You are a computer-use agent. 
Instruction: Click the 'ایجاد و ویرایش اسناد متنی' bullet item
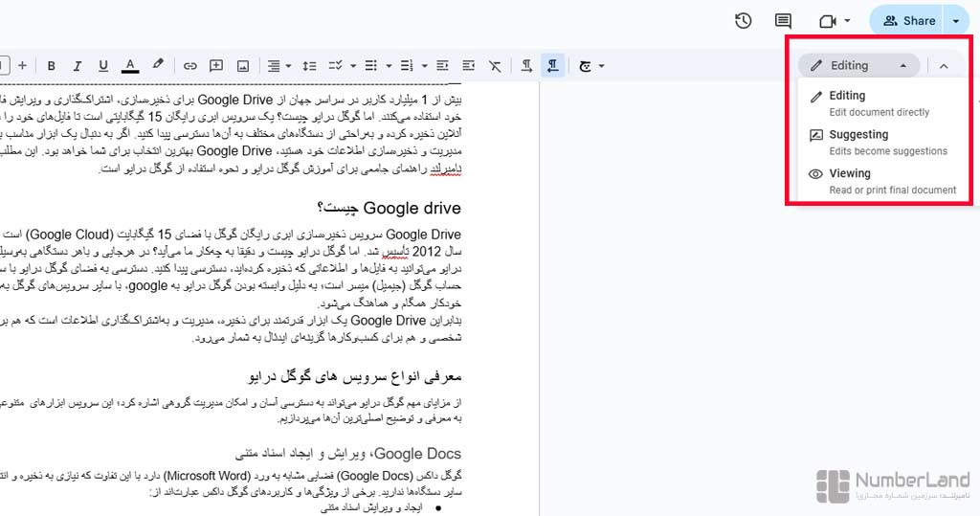coord(372,508)
